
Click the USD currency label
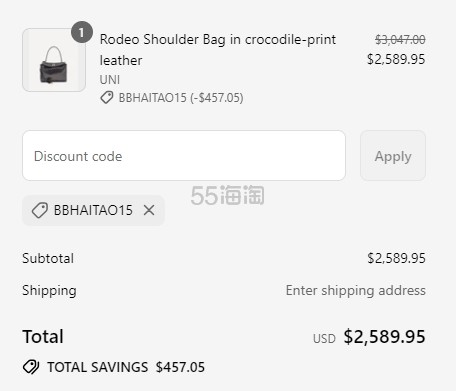(x=324, y=339)
